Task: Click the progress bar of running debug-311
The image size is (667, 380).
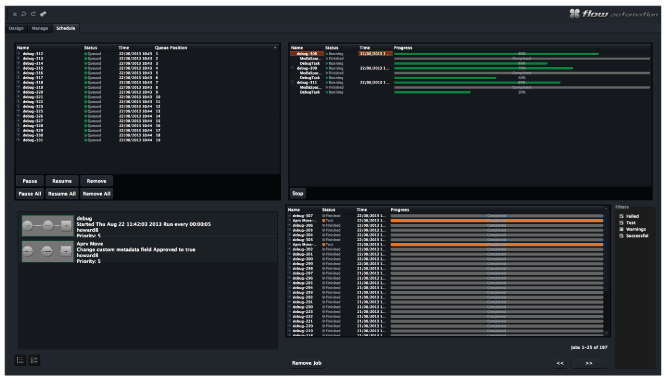Action: tap(522, 83)
